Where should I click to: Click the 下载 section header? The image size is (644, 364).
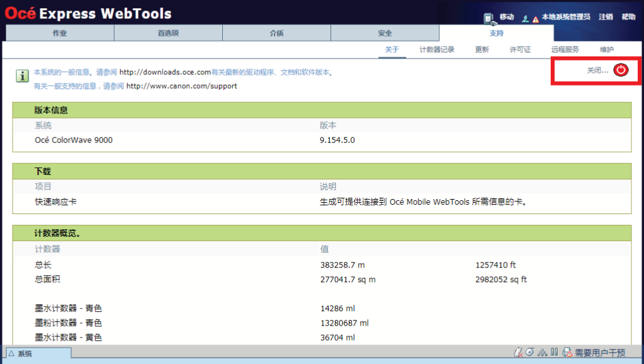point(322,171)
